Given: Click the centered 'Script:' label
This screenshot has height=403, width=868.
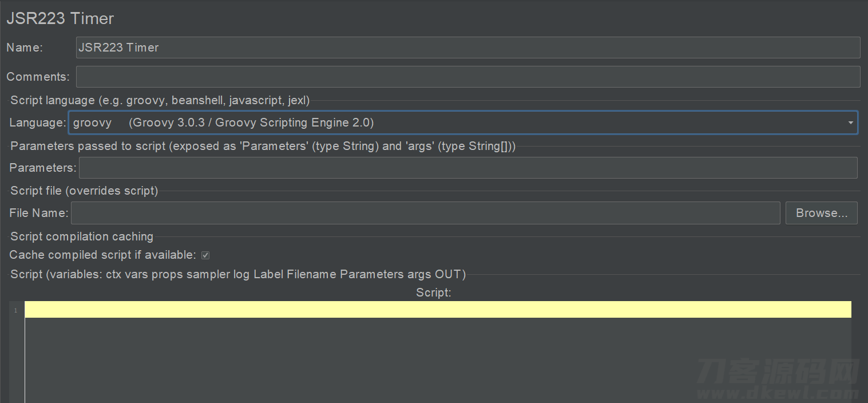Looking at the screenshot, I should [x=434, y=293].
